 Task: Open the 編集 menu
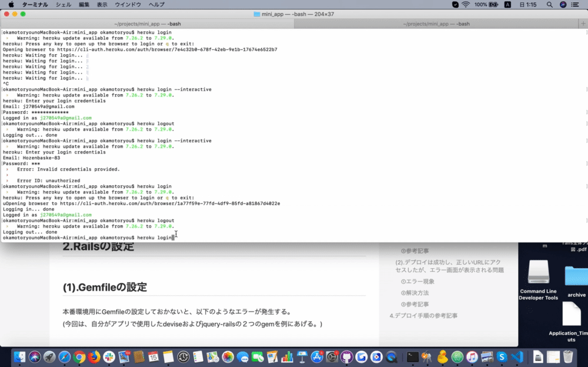(84, 5)
